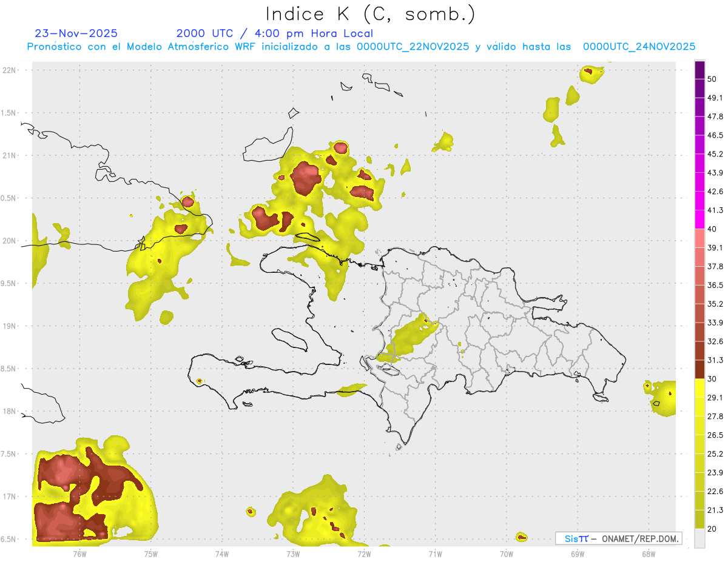
Task: Click the valid-until time '0000UTC_24NOV2025'
Action: (x=639, y=47)
